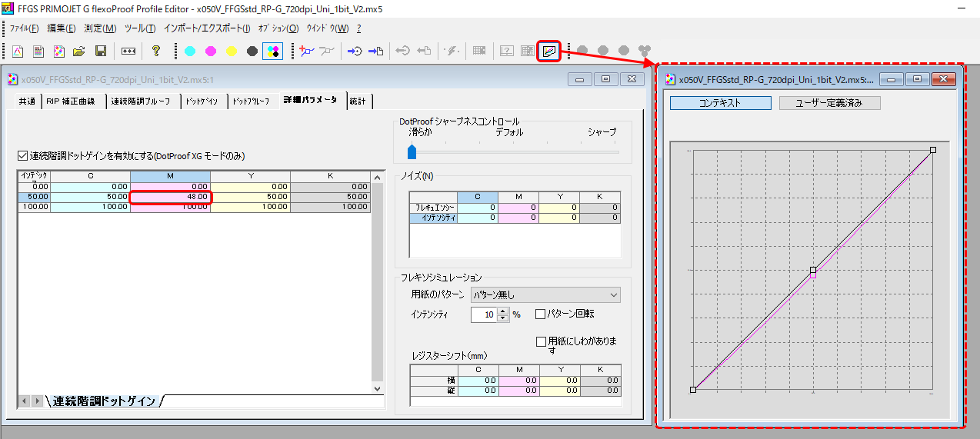980x439 pixels.
Task: Click the curve display icon in the toolbar
Action: (x=548, y=52)
